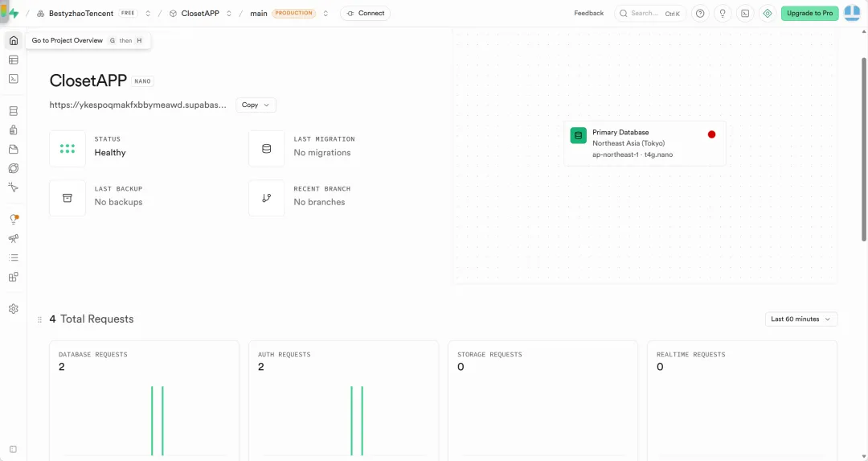Viewport: 868px width, 461px height.
Task: Click the project URL text
Action: click(x=138, y=105)
